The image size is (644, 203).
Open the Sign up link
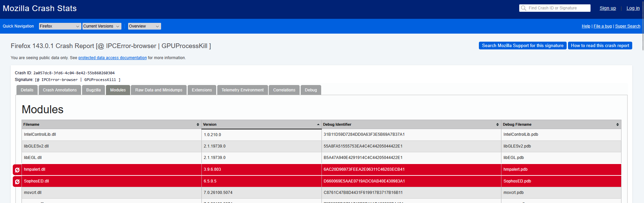tap(608, 8)
